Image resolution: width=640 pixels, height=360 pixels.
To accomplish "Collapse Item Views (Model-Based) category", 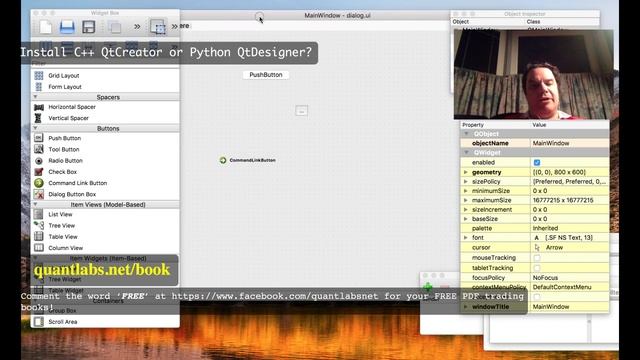I will click(36, 204).
